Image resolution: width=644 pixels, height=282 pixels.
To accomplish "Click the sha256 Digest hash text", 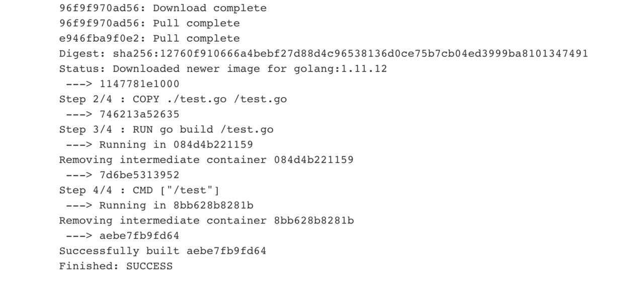I will [x=351, y=53].
